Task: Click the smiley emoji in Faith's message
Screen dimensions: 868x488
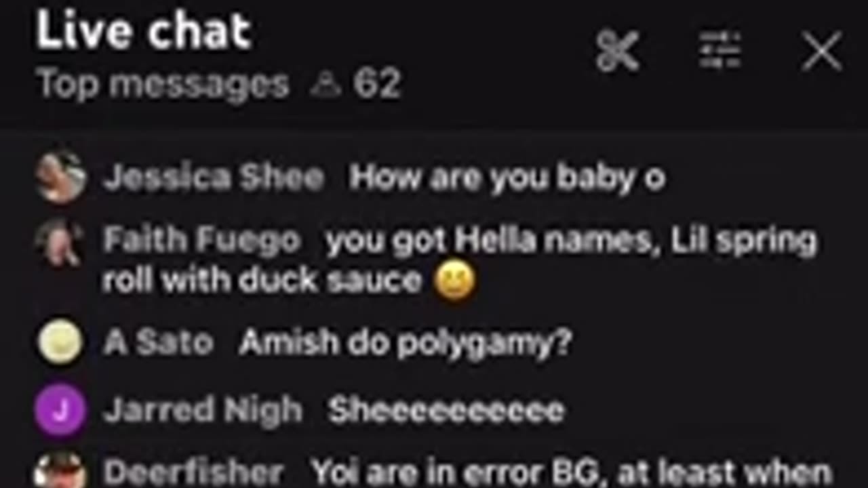Action: click(x=455, y=281)
